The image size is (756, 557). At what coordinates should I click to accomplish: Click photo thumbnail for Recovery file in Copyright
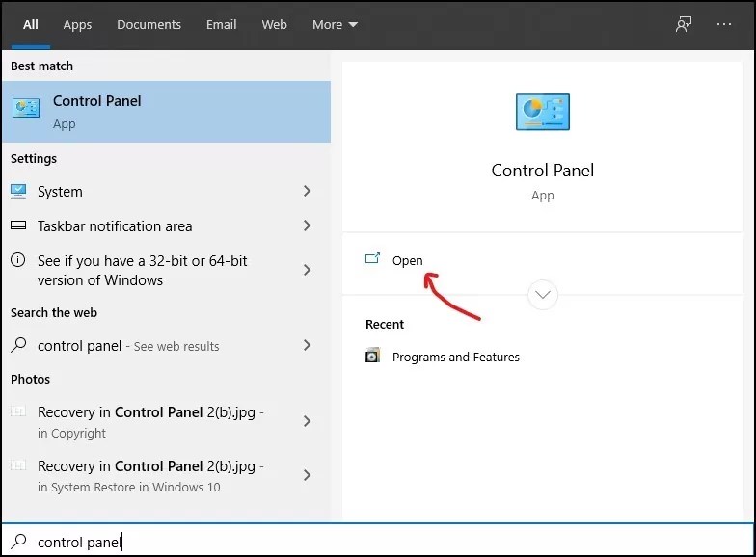pyautogui.click(x=18, y=411)
